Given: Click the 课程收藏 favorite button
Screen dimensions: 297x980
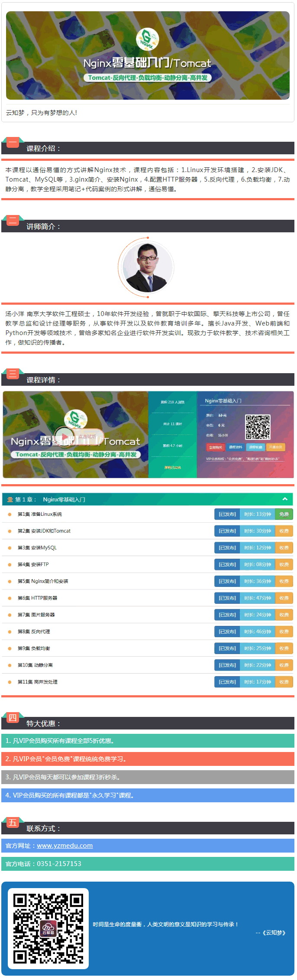Looking at the screenshot, I should point(255,447).
